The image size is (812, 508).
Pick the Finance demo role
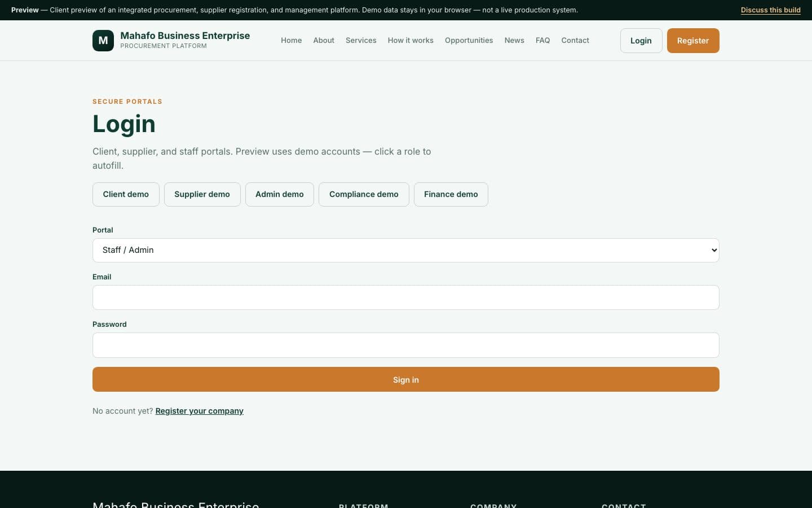pyautogui.click(x=451, y=194)
